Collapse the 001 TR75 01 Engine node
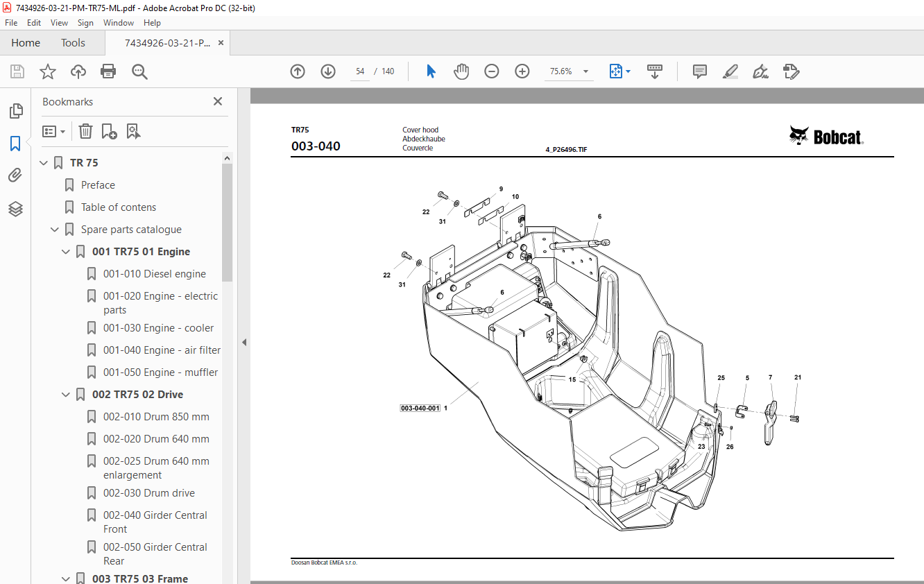The width and height of the screenshot is (924, 584). point(66,252)
